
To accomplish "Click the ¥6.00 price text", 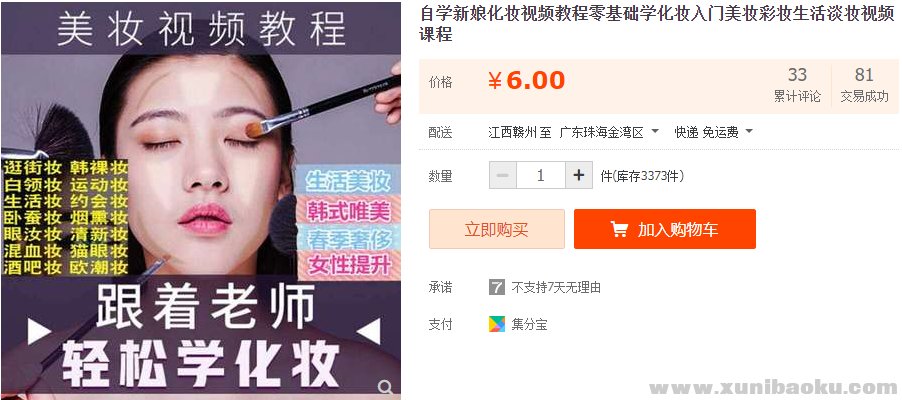I will (526, 81).
